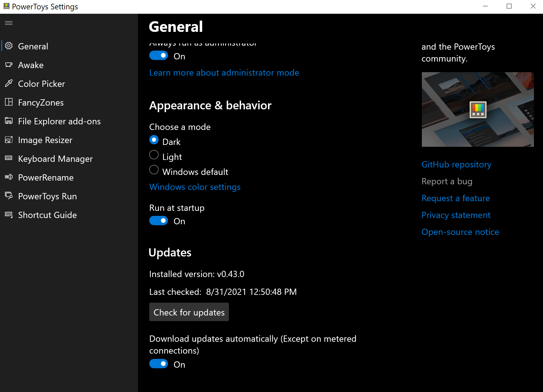543x392 pixels.
Task: Click the PowerRename icon
Action: tap(9, 177)
